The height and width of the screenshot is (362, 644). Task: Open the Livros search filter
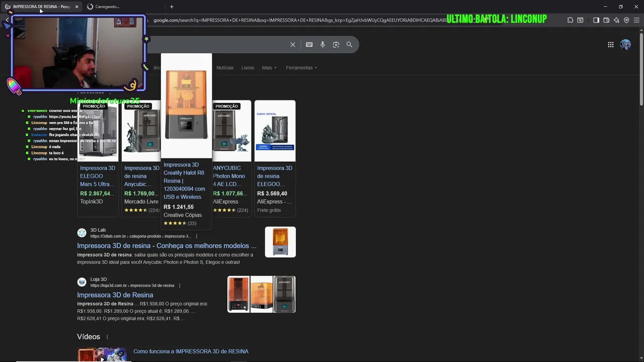[248, 68]
